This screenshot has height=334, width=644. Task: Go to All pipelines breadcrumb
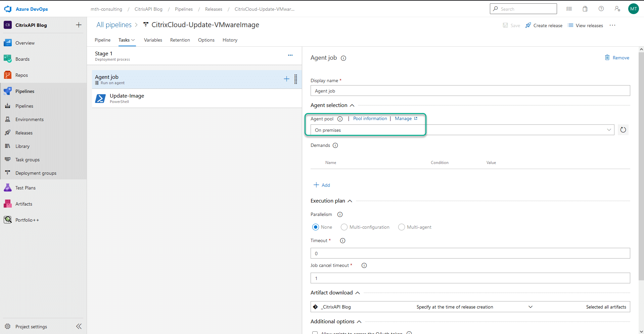pos(114,25)
